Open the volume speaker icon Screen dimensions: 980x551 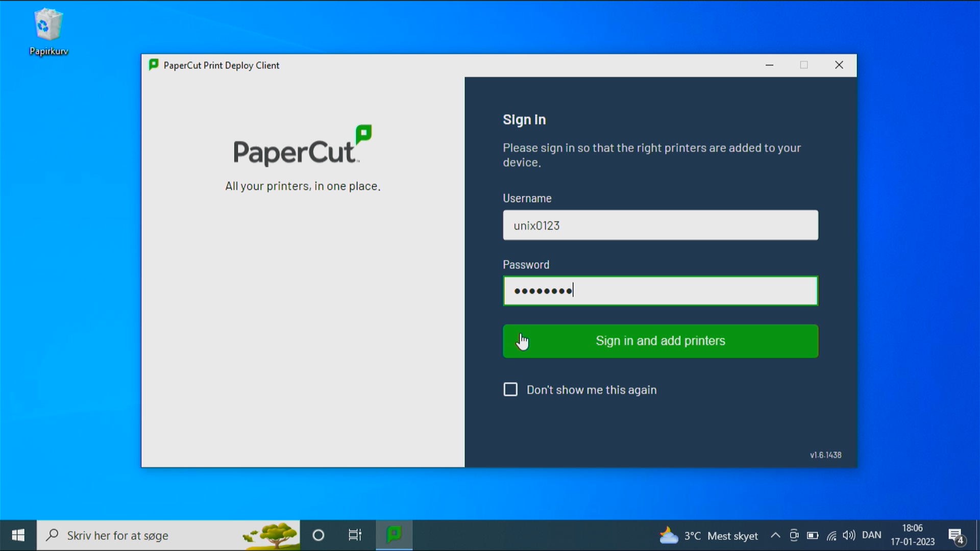[849, 535]
